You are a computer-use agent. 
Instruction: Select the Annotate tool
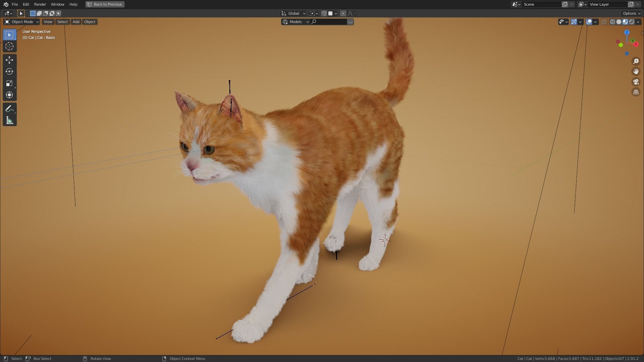pos(9,109)
